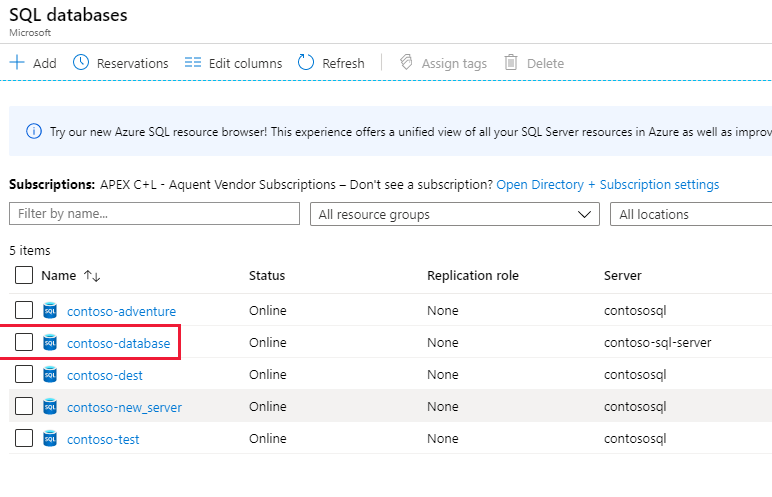Open the contoso-database link
772x497 pixels.
118,343
